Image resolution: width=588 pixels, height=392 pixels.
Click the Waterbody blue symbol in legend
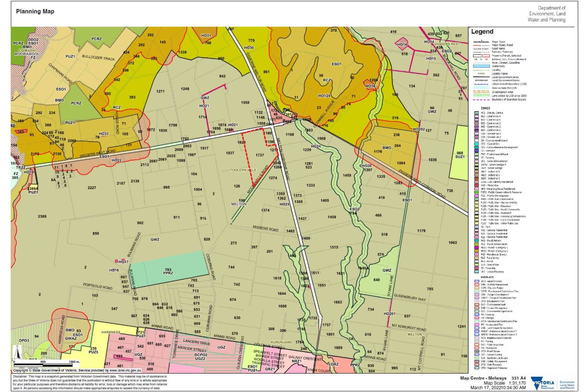tap(481, 66)
